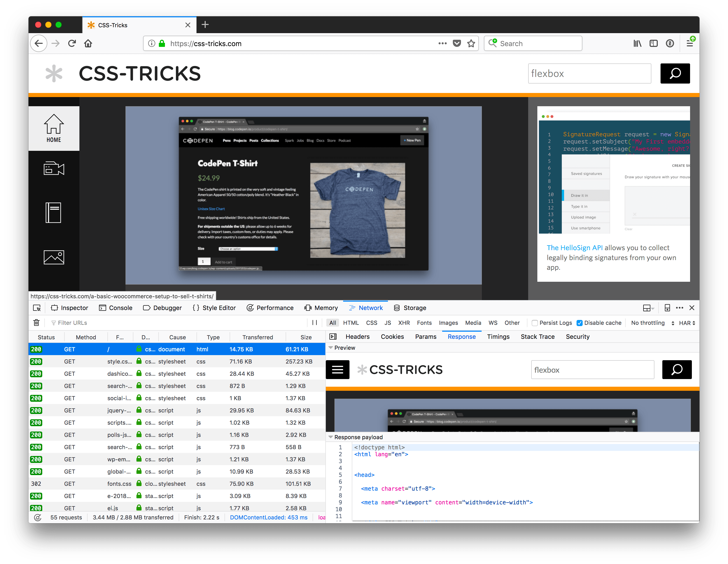Toggle the request details pane icon

333,337
